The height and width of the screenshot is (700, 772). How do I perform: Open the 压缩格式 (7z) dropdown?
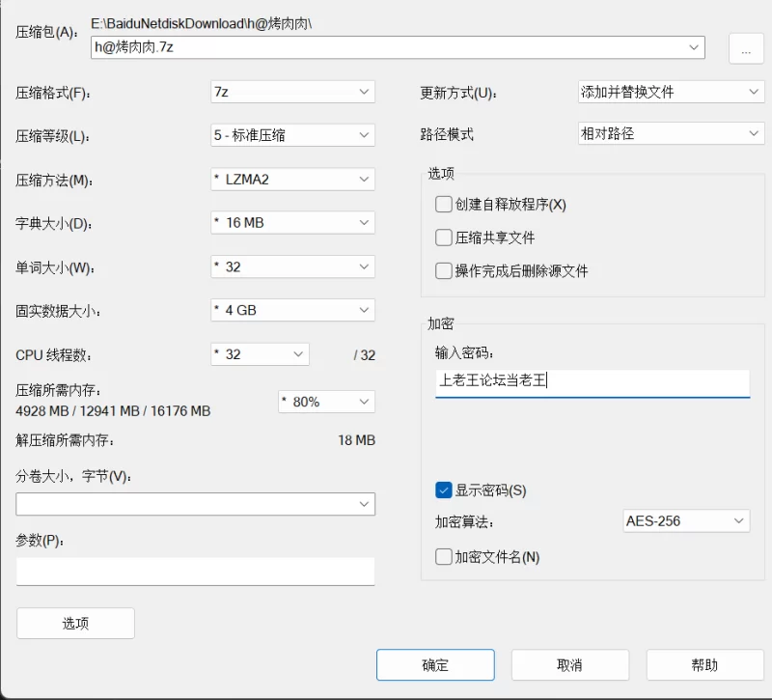tap(293, 92)
